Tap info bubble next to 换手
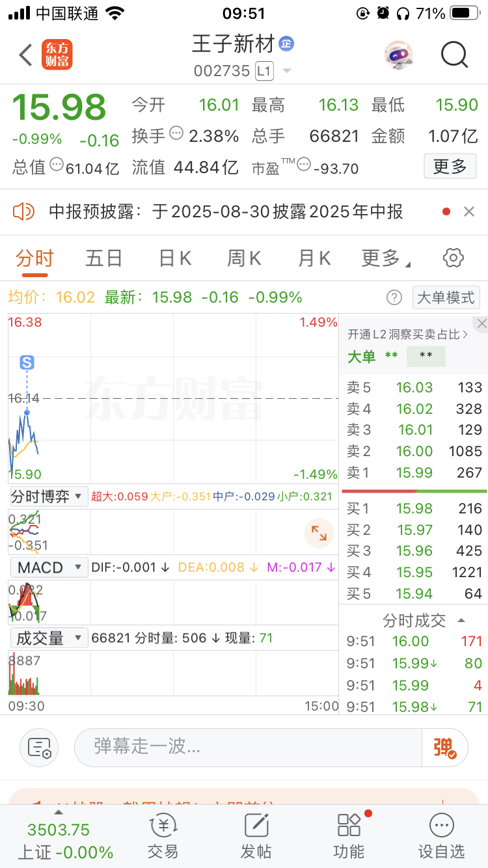Viewport: 488px width, 868px height. (176, 133)
